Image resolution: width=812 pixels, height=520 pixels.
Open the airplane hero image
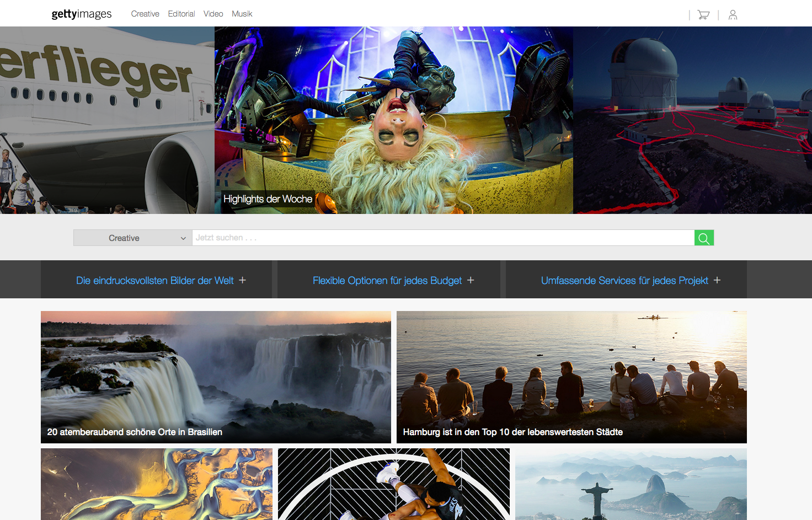click(x=107, y=120)
